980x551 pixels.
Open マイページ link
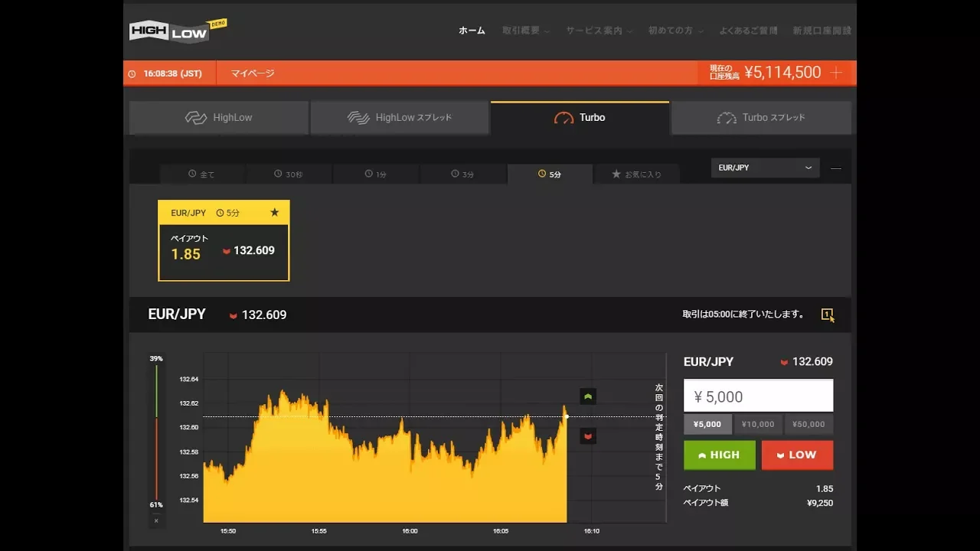(x=252, y=73)
